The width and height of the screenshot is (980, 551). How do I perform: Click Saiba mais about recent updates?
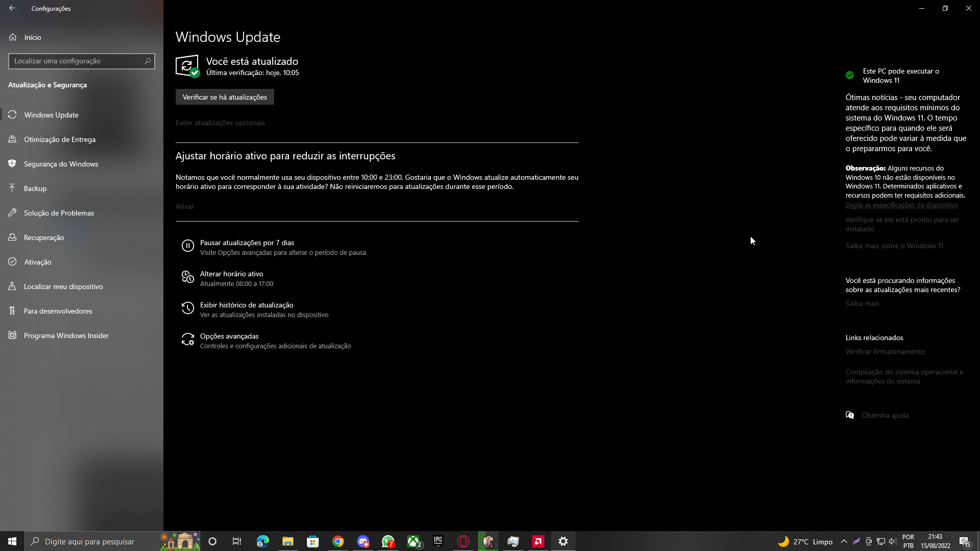[862, 303]
